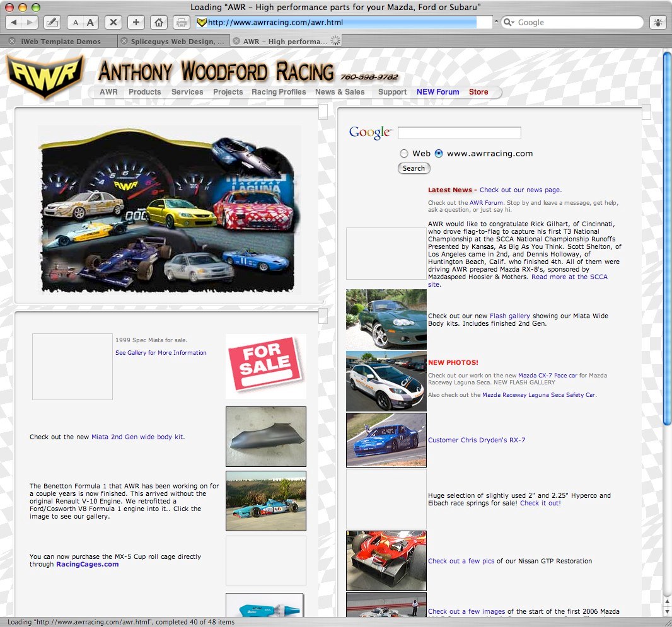Click the print toolbar icon

182,22
